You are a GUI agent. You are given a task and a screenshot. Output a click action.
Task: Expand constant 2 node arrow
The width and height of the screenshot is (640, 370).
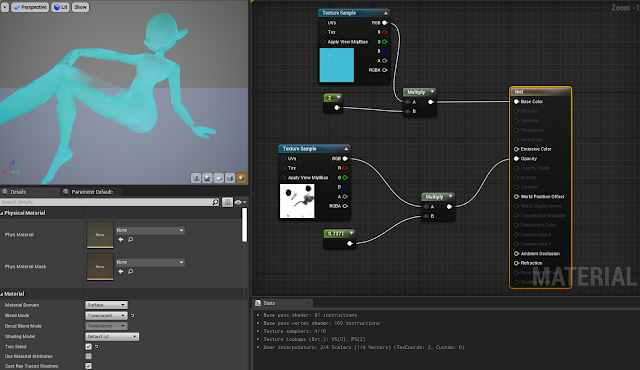338,97
